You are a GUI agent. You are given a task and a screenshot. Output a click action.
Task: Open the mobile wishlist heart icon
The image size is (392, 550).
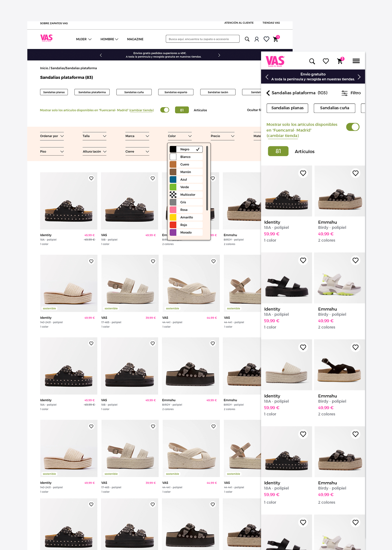tap(326, 61)
